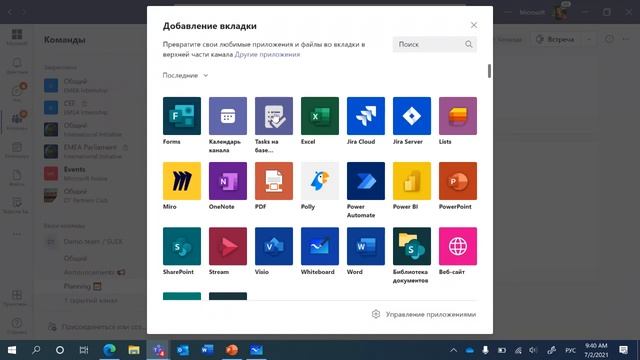Open the Announcements channel
Image resolution: width=640 pixels, height=360 pixels.
pos(94,272)
